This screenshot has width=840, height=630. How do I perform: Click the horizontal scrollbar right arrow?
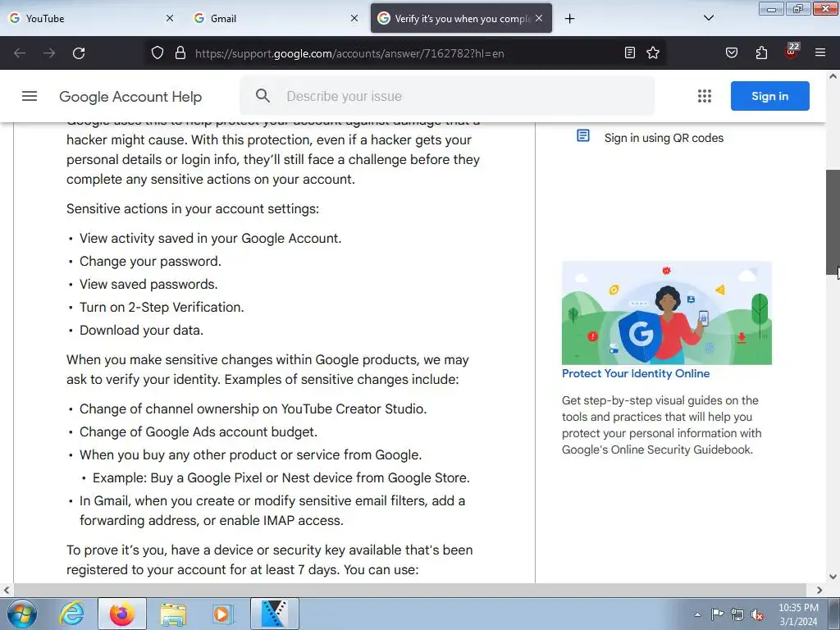pyautogui.click(x=819, y=590)
